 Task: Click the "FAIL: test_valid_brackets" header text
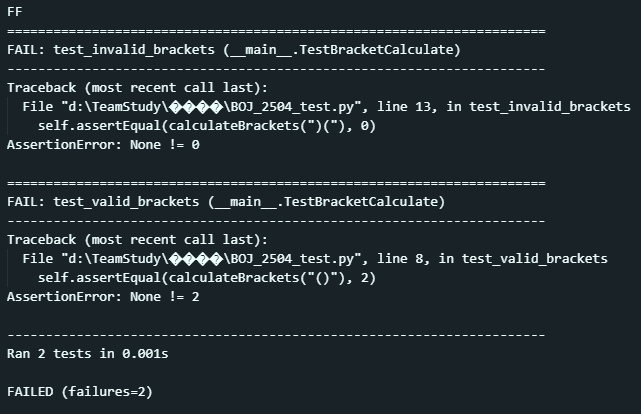[x=103, y=202]
